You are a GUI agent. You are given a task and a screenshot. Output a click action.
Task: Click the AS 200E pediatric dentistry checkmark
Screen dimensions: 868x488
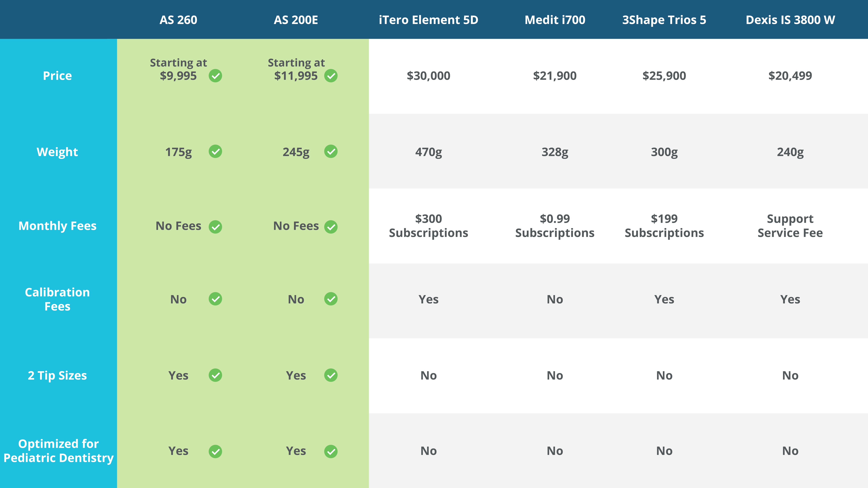click(331, 451)
